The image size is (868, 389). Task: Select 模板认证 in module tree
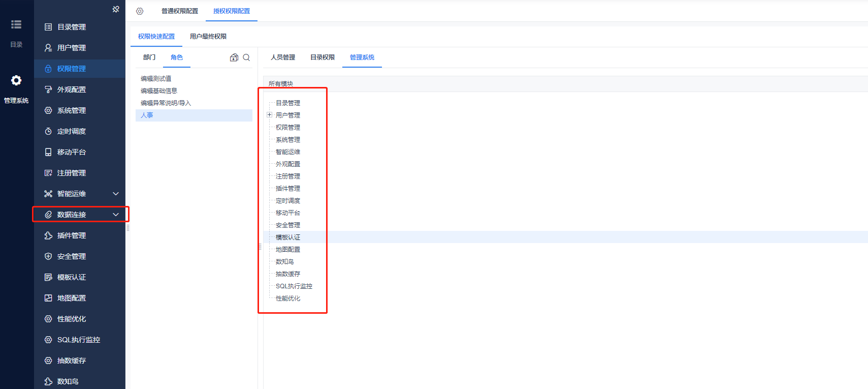288,237
